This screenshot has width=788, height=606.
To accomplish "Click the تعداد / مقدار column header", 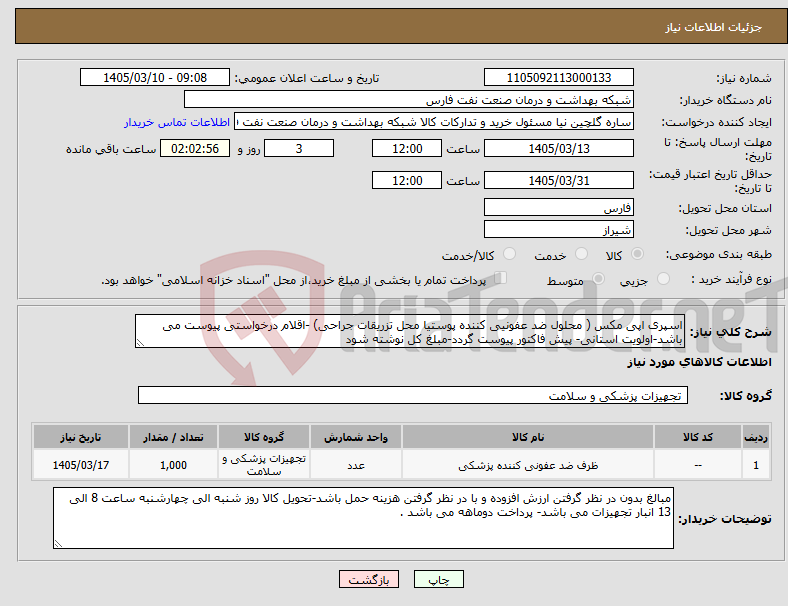I will click(173, 437).
